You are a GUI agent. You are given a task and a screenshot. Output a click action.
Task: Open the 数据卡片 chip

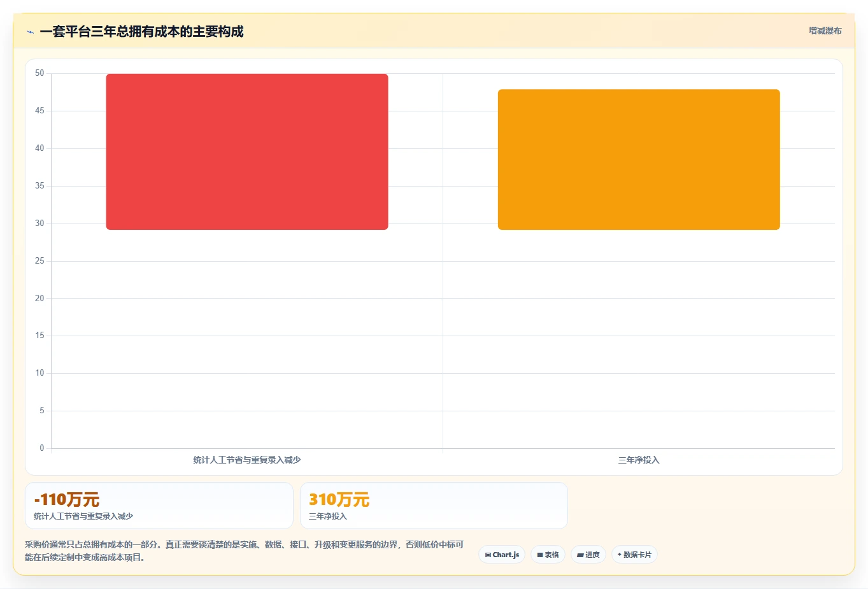coord(634,555)
